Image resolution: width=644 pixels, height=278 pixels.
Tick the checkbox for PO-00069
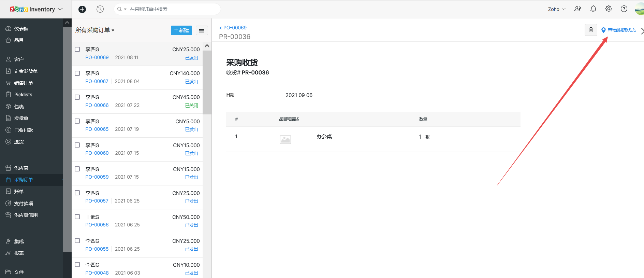point(77,50)
